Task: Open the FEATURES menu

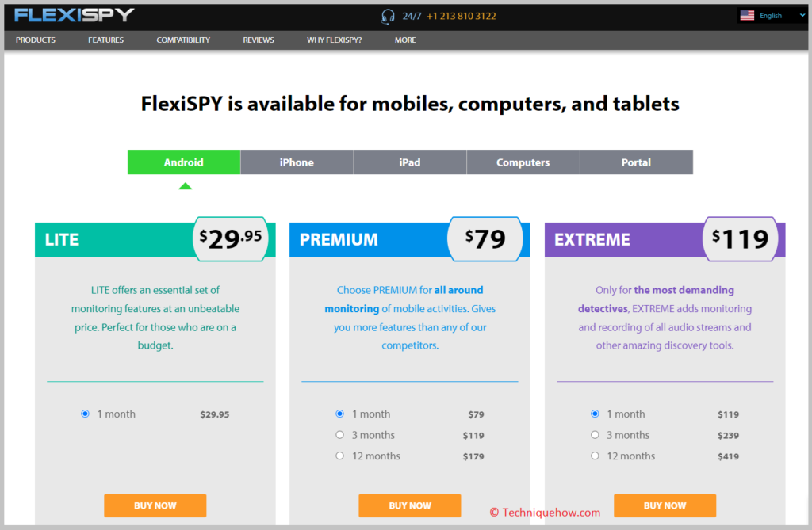Action: pyautogui.click(x=105, y=40)
